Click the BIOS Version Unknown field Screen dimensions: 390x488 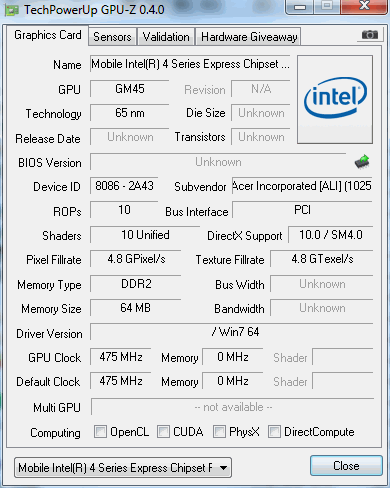click(x=218, y=162)
